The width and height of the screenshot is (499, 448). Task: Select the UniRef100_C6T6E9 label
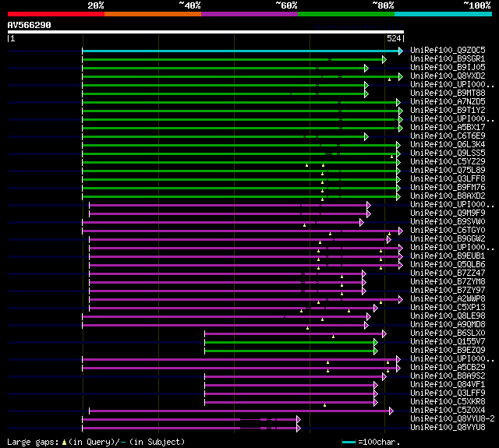[448, 136]
